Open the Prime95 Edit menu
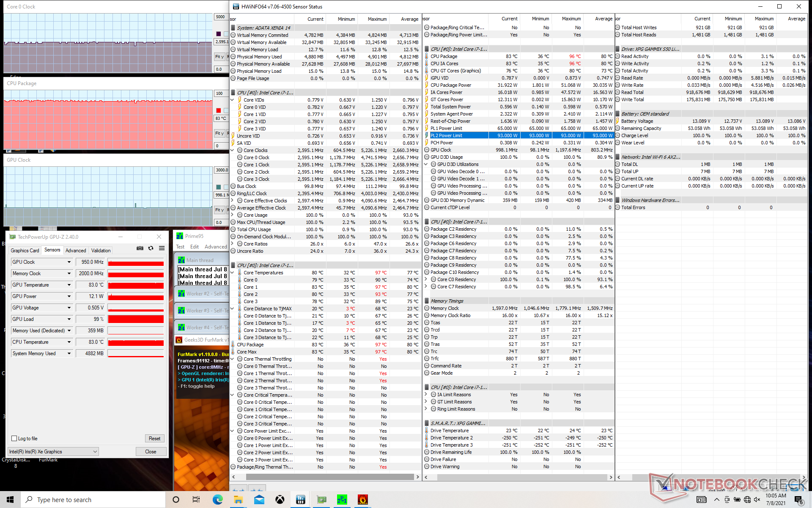The height and width of the screenshot is (508, 812). click(x=195, y=247)
